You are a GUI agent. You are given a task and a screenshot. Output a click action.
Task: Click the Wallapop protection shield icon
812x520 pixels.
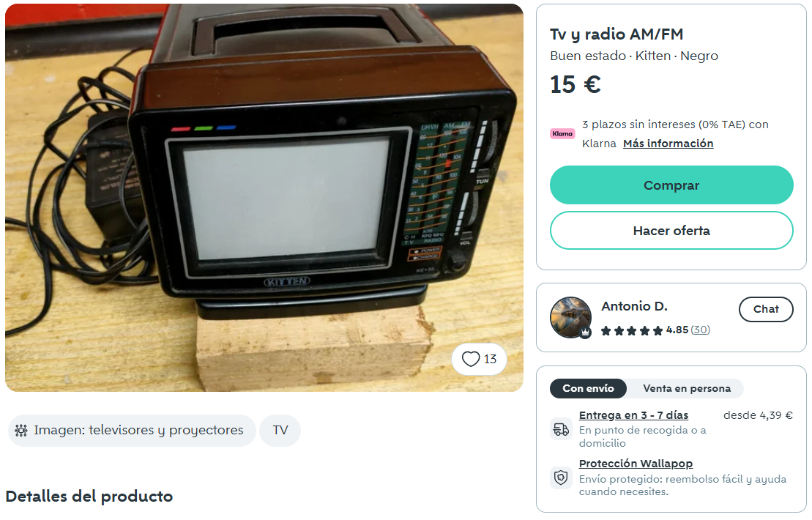561,478
